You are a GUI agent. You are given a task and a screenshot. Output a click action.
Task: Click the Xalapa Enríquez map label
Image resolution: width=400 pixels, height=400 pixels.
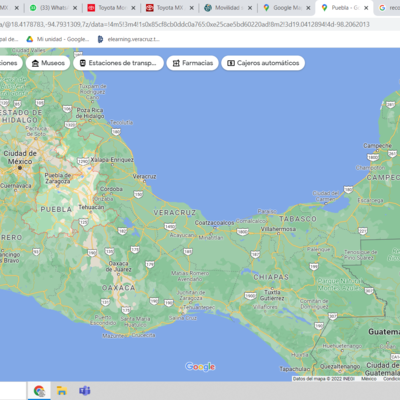pos(112,160)
